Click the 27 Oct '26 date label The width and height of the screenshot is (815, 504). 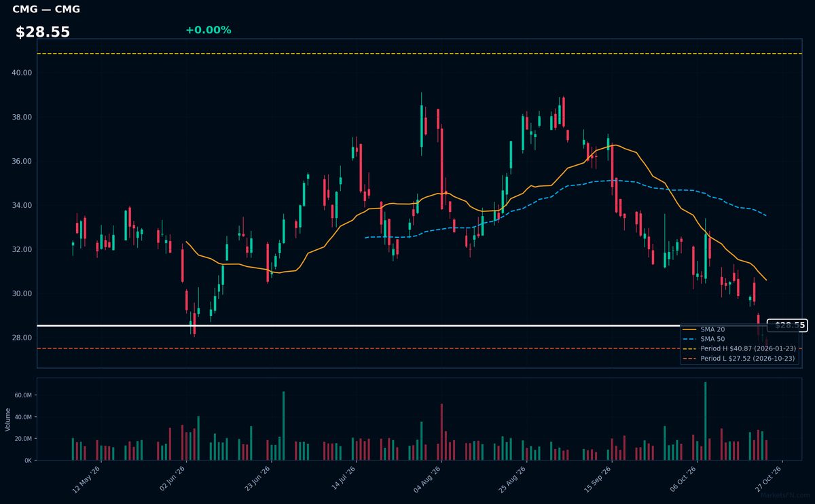[769, 478]
